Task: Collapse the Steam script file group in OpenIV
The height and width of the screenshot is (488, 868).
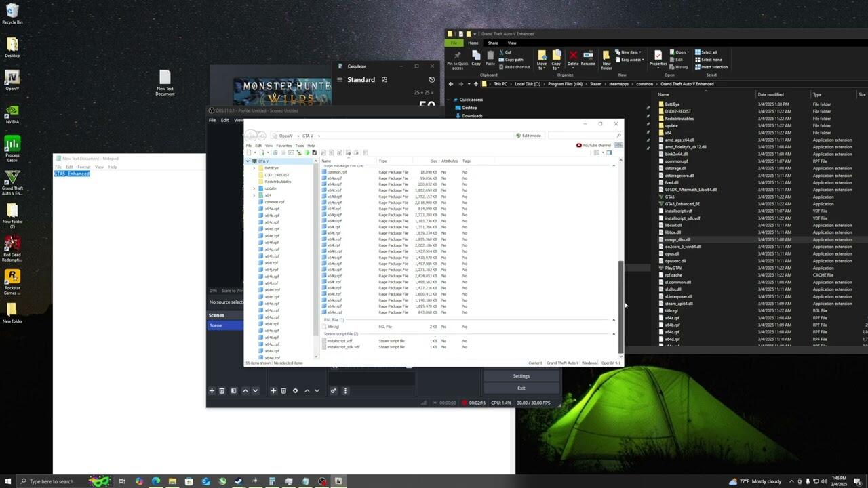Action: [614, 334]
